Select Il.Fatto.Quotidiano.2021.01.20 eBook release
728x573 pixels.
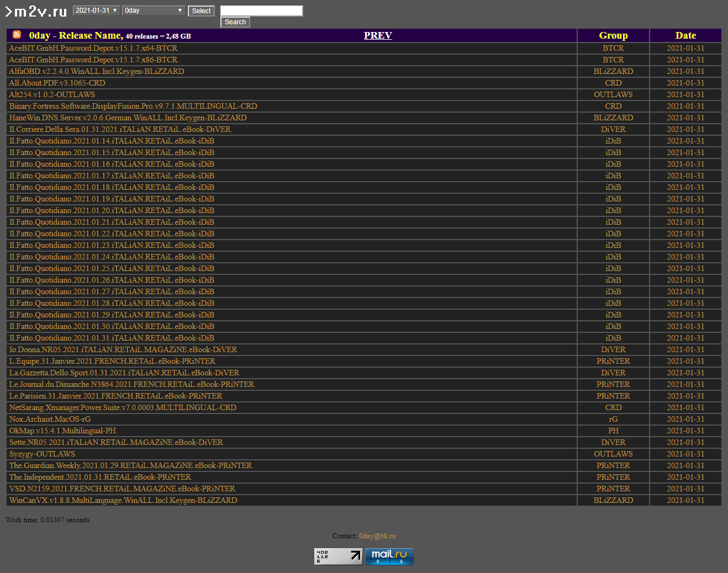pyautogui.click(x=112, y=210)
